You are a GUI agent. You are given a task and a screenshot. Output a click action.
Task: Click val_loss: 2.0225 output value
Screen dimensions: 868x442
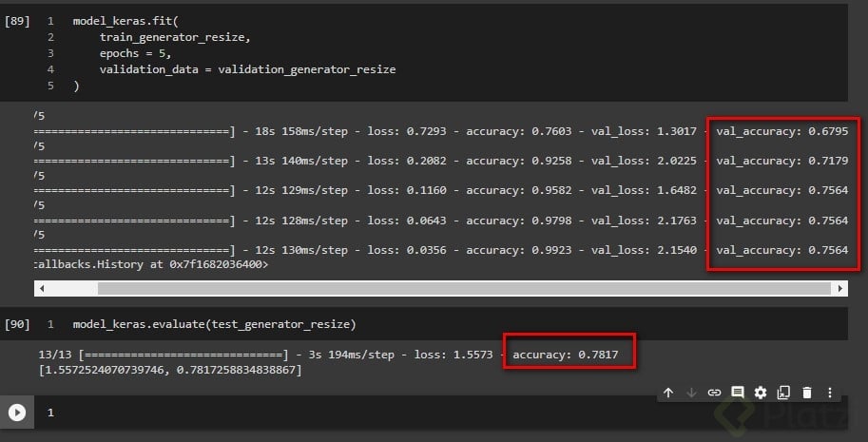[x=644, y=161]
